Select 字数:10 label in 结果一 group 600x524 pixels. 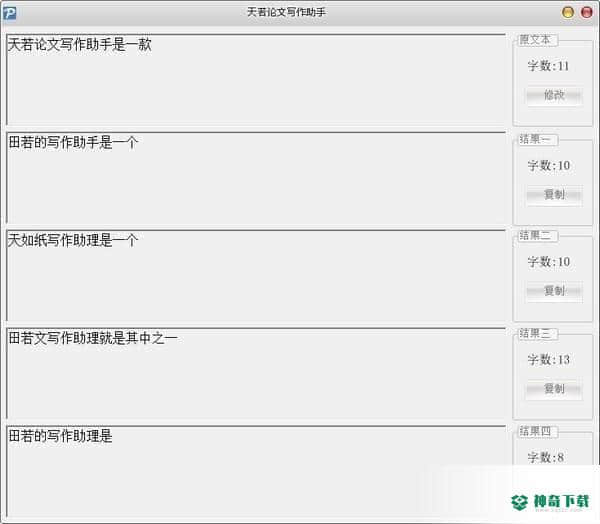click(549, 166)
